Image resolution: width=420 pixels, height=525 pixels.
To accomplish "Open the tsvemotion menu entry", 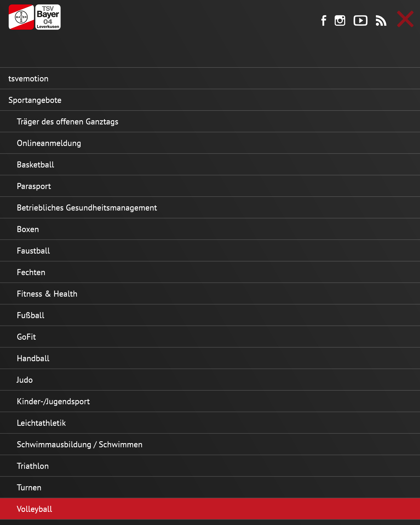I will (x=28, y=78).
